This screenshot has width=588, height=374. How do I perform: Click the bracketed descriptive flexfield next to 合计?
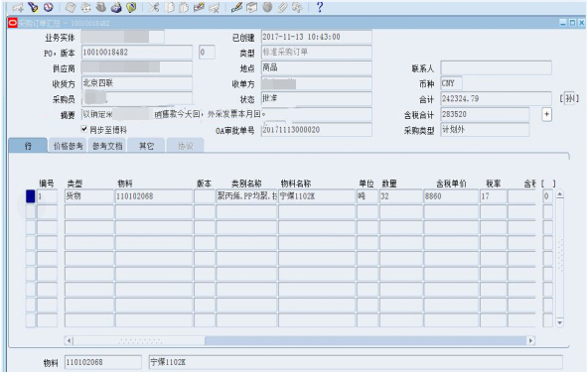570,98
